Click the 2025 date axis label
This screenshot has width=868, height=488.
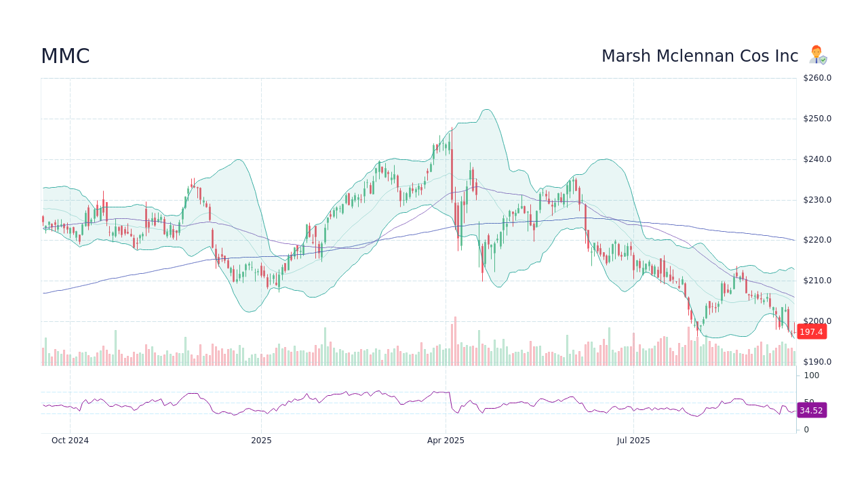[x=262, y=440]
